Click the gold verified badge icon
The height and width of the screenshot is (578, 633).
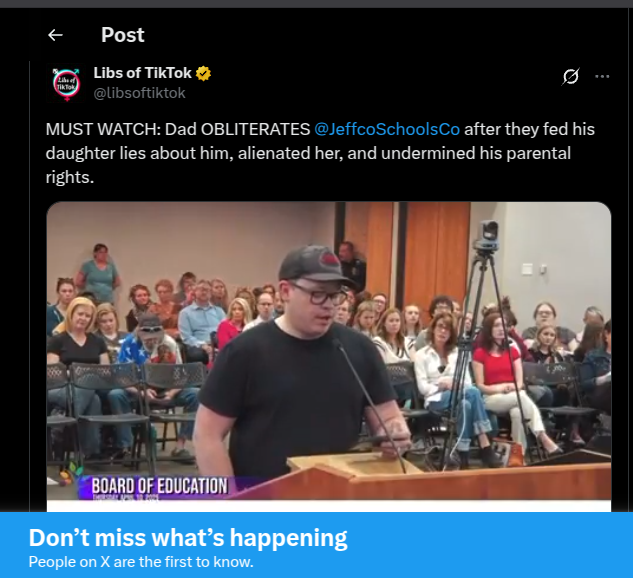pyautogui.click(x=203, y=73)
